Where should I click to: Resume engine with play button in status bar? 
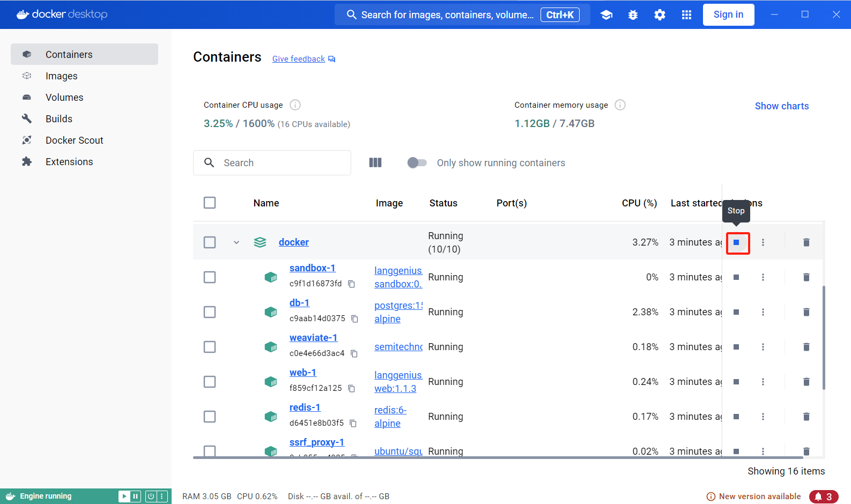tap(124, 496)
